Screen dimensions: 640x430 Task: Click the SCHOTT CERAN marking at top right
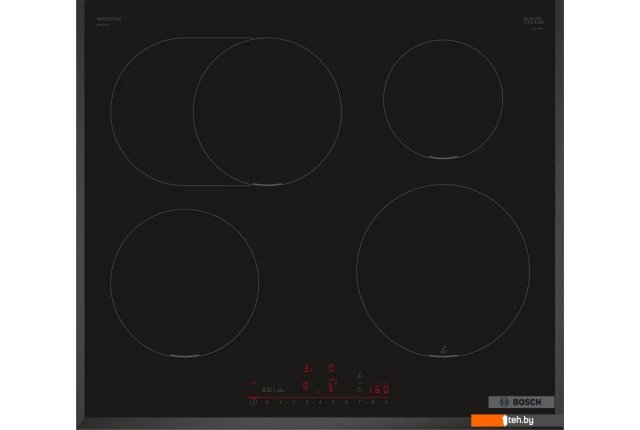(533, 20)
